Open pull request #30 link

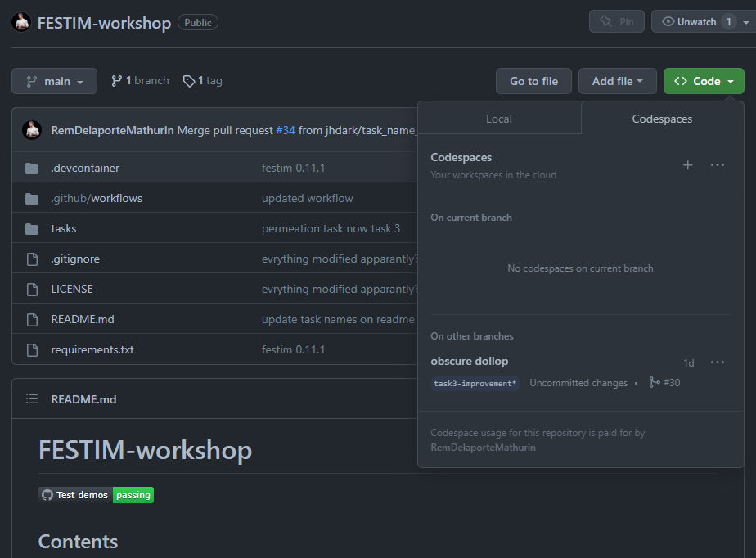664,382
